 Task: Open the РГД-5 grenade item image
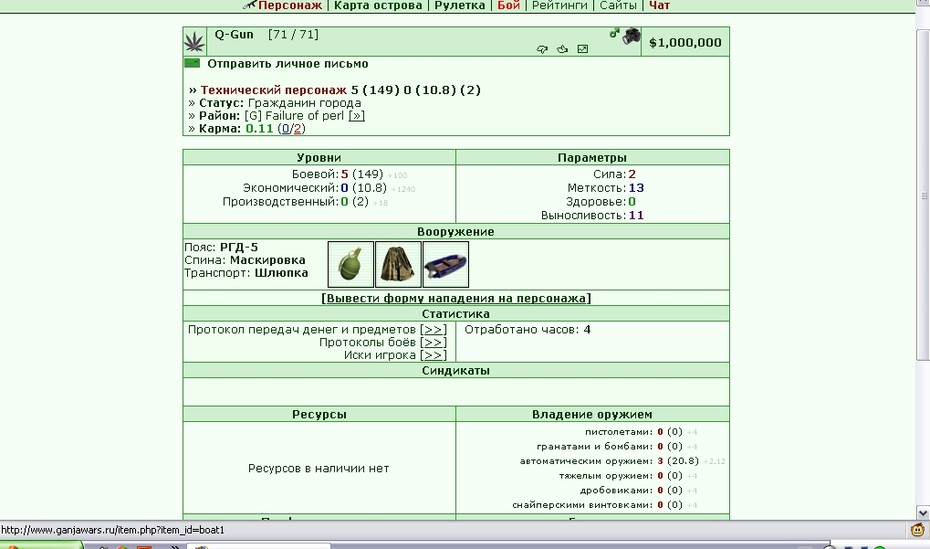pos(351,264)
